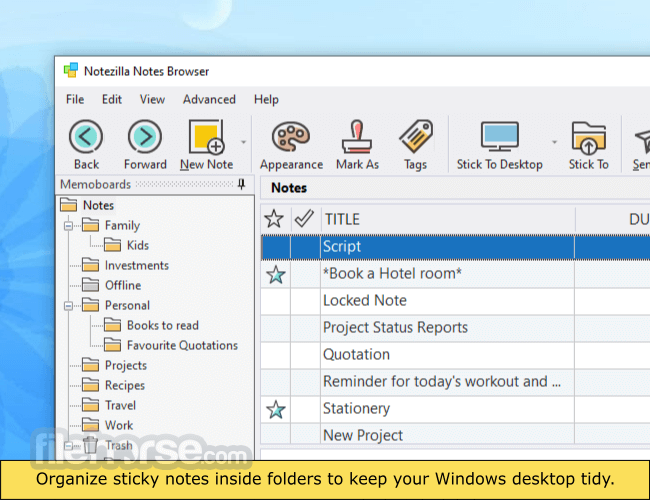Image resolution: width=650 pixels, height=500 pixels.
Task: Select the Books to read memoboard
Action: tap(163, 325)
